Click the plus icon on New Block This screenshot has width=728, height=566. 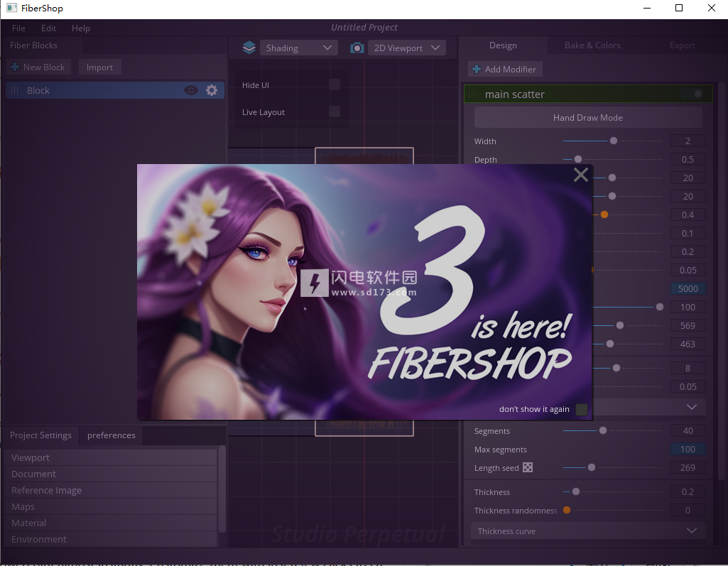[x=15, y=67]
